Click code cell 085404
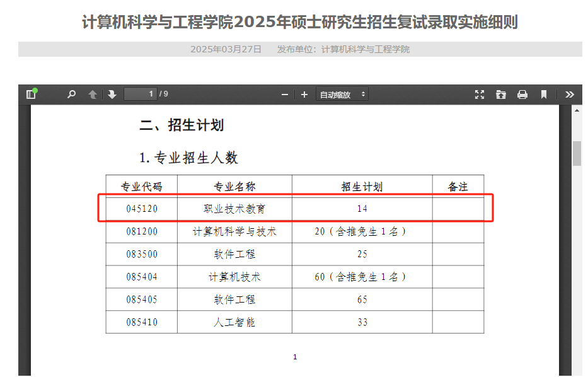Image resolution: width=588 pixels, height=377 pixels. click(x=142, y=277)
